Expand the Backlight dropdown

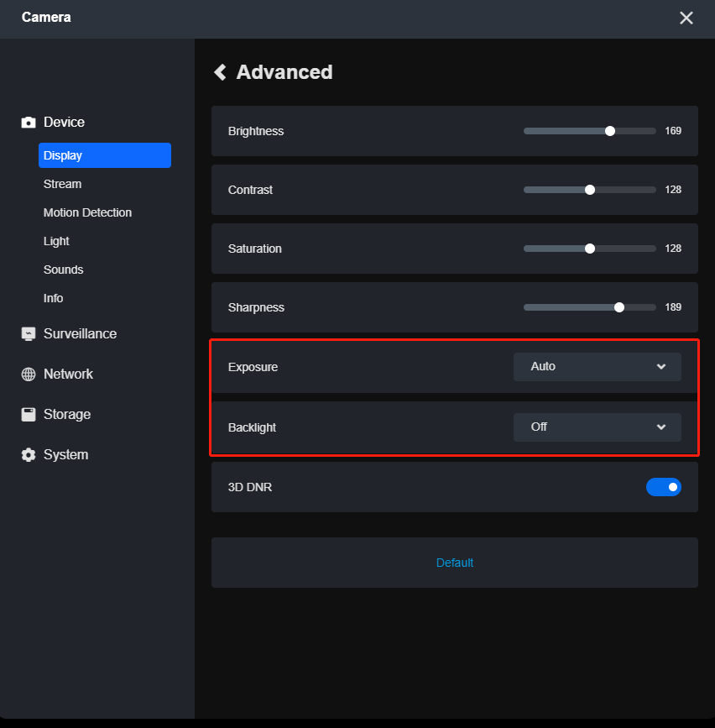[x=597, y=427]
